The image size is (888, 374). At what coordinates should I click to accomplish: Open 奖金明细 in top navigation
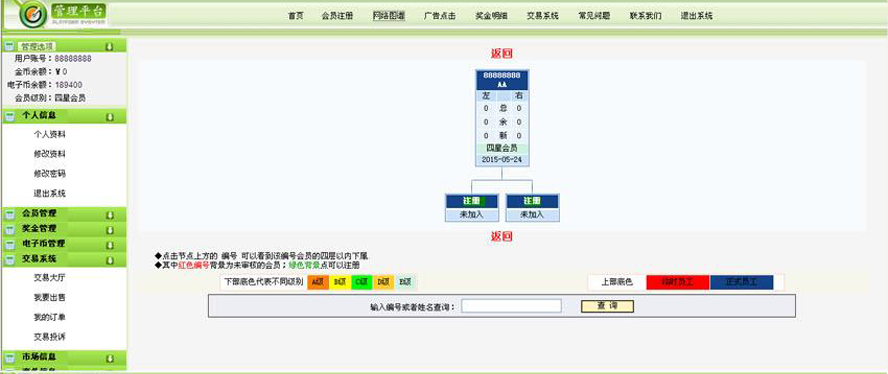point(492,16)
